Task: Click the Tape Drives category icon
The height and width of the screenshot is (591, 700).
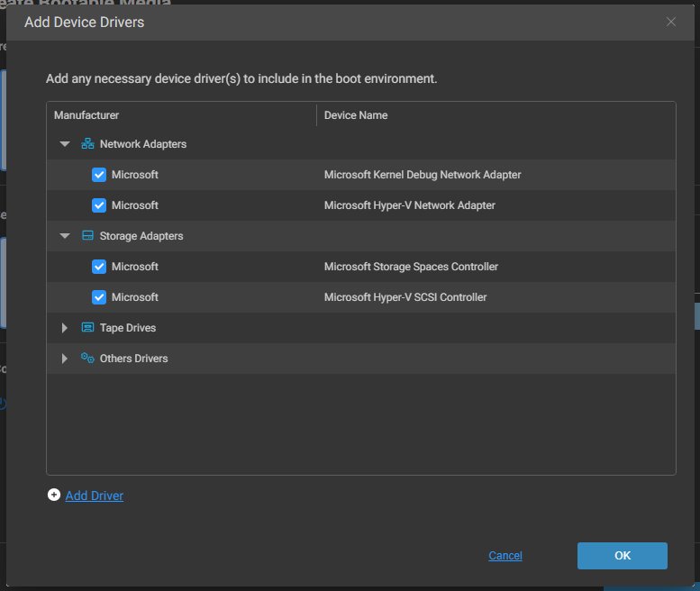Action: [87, 328]
